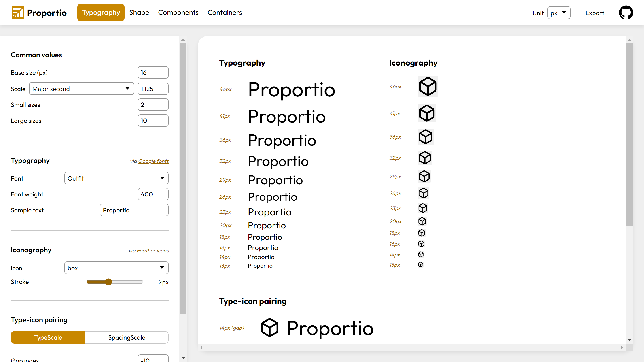Switch pairing to SpacingScale
The image size is (644, 362).
click(127, 337)
